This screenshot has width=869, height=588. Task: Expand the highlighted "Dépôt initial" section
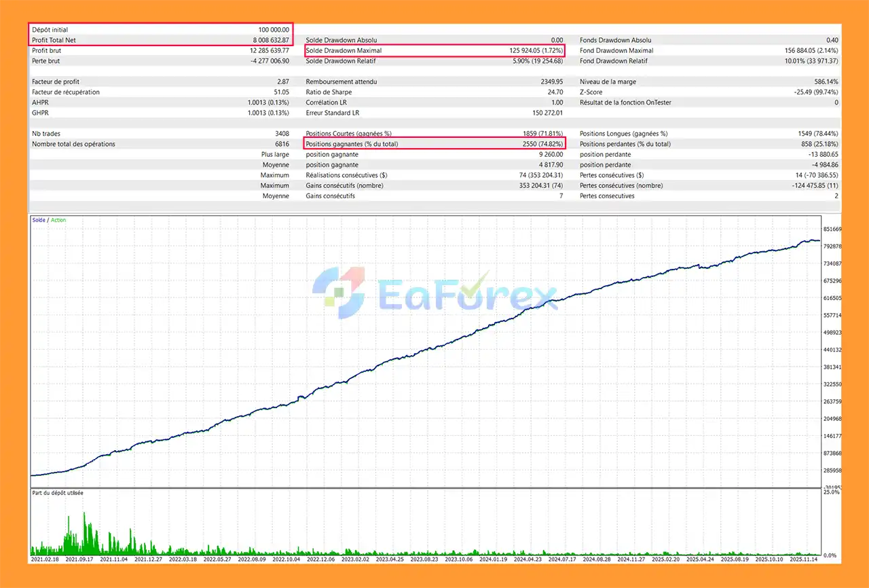[x=49, y=29]
